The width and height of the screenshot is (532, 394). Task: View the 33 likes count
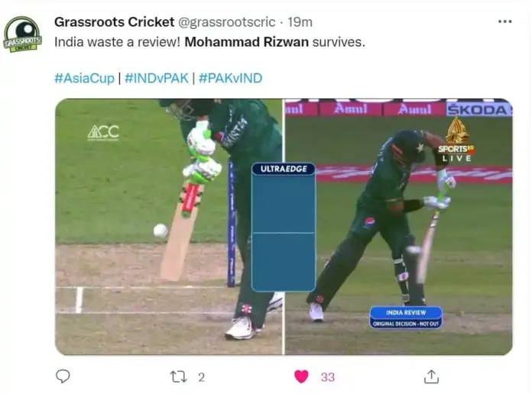328,377
